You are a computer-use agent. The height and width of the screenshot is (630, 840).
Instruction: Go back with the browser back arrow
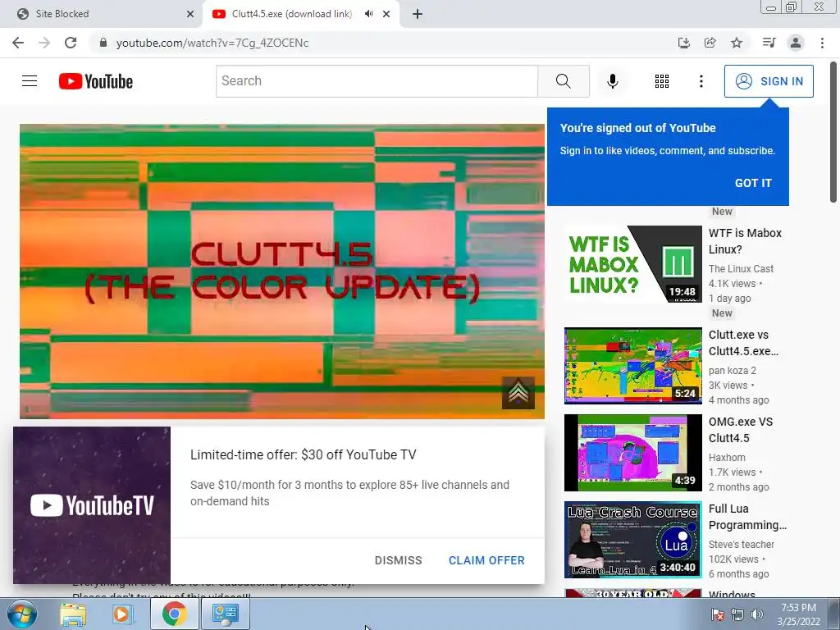[18, 43]
